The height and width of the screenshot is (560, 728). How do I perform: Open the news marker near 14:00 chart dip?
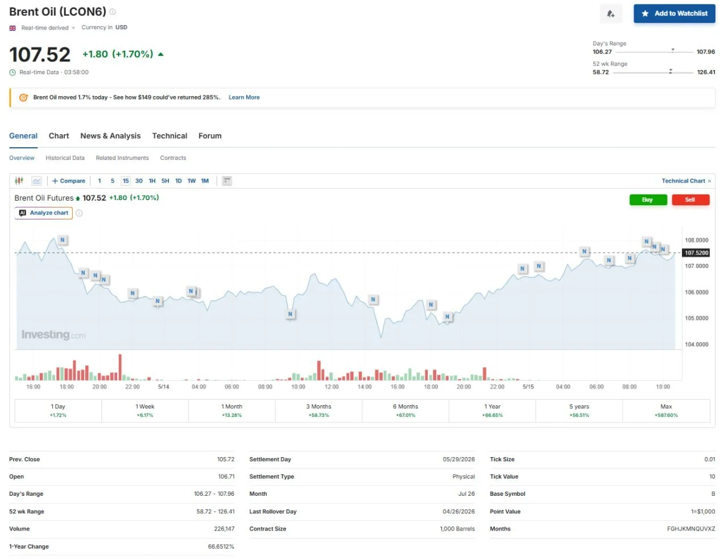373,300
